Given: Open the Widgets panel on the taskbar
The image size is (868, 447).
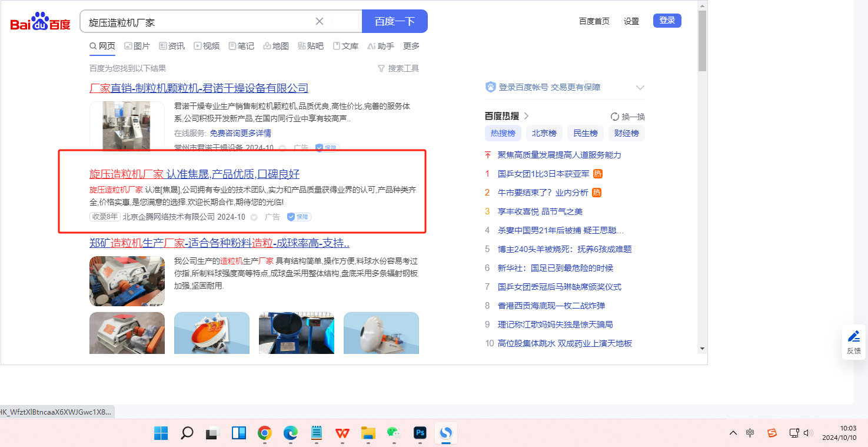Looking at the screenshot, I should pos(238,433).
